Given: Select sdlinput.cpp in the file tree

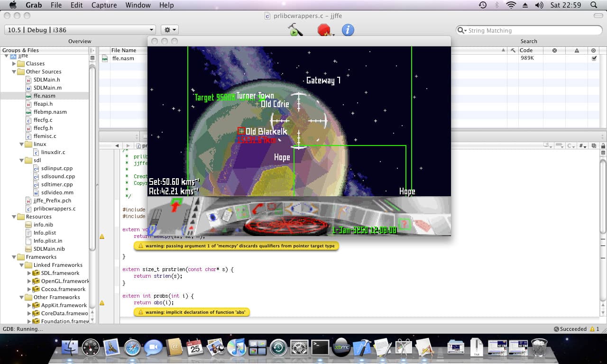Looking at the screenshot, I should 56,168.
